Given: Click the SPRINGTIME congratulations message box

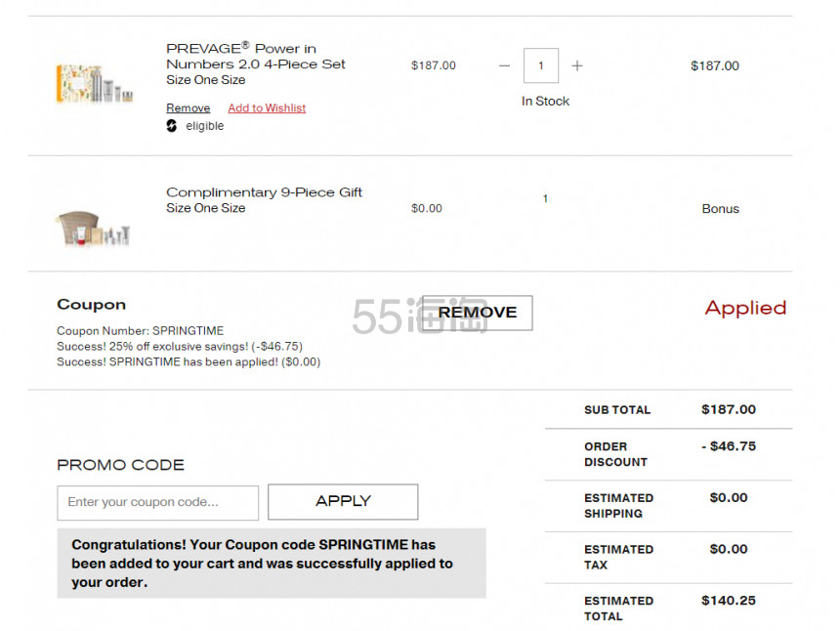Looking at the screenshot, I should point(272,563).
